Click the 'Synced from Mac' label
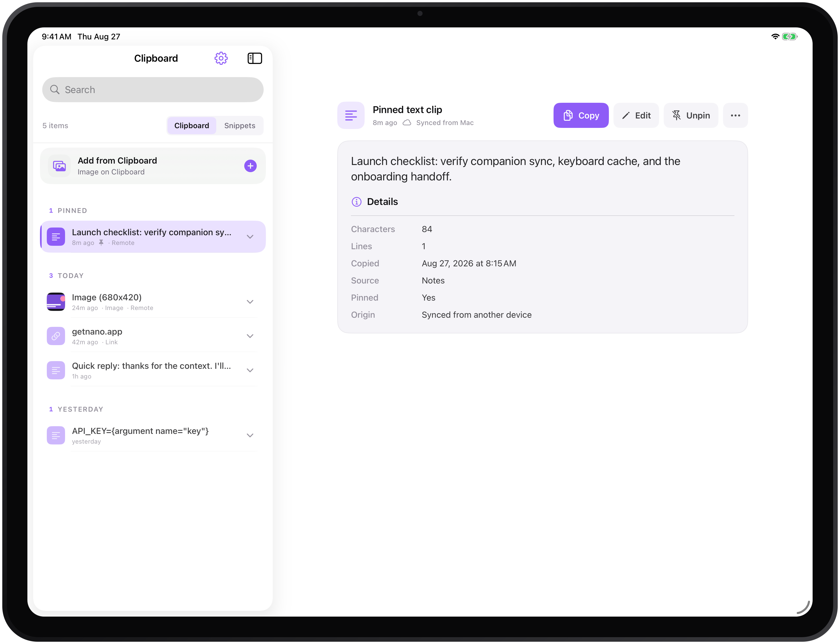This screenshot has width=840, height=644. pyautogui.click(x=445, y=123)
